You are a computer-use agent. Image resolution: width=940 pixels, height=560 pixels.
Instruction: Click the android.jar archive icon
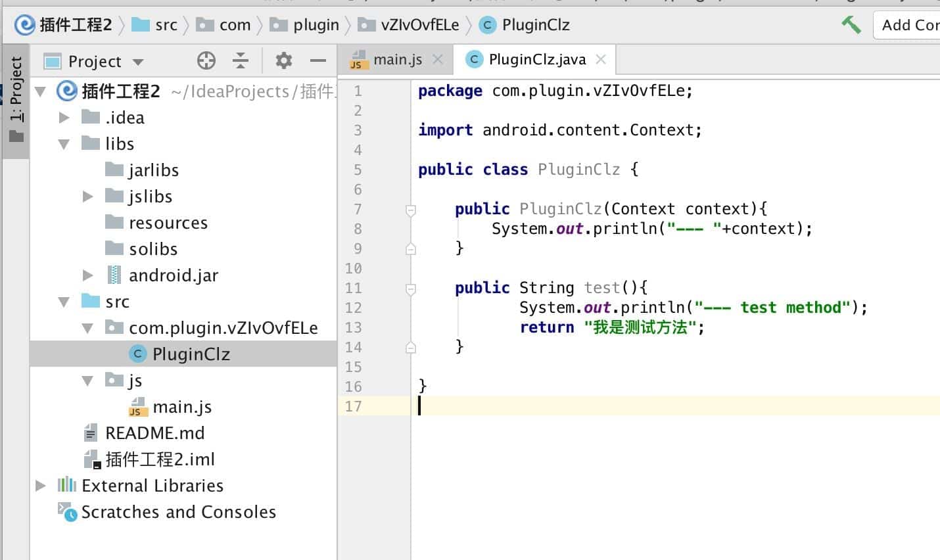pos(114,275)
